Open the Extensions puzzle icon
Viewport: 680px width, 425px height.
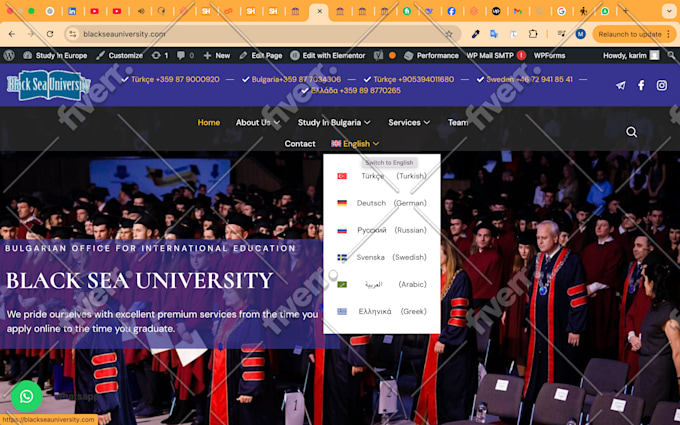click(x=533, y=34)
